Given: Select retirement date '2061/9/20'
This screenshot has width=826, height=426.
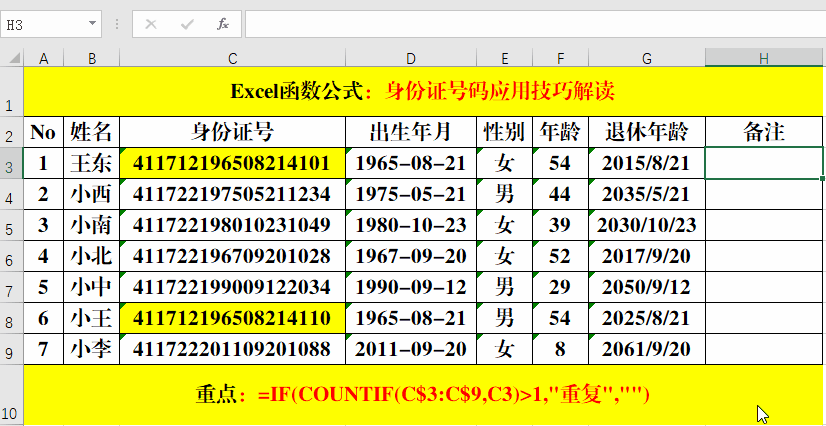Looking at the screenshot, I should 647,350.
